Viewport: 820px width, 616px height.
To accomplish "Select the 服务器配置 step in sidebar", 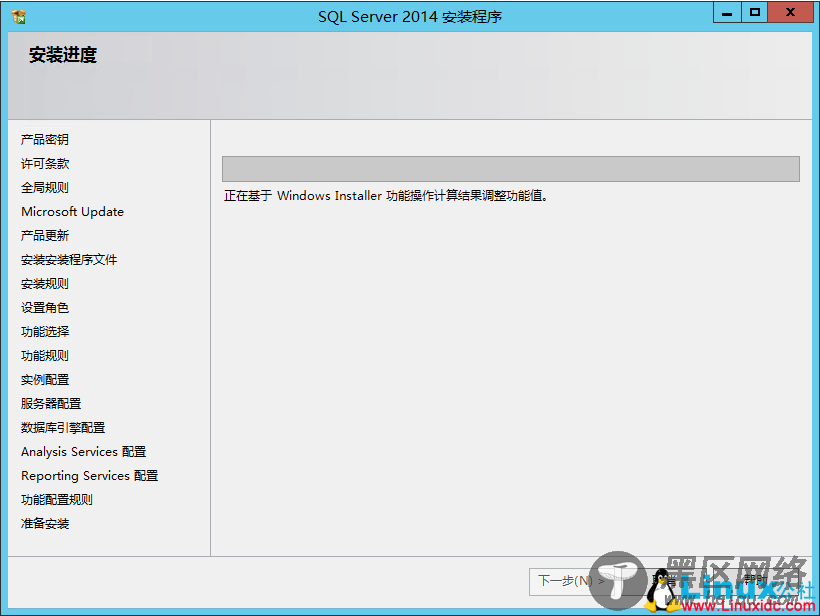I will coord(51,404).
